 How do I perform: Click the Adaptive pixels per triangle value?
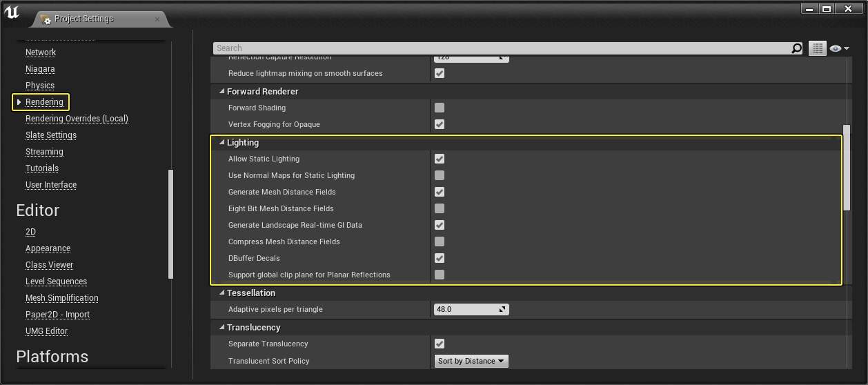pyautogui.click(x=464, y=309)
